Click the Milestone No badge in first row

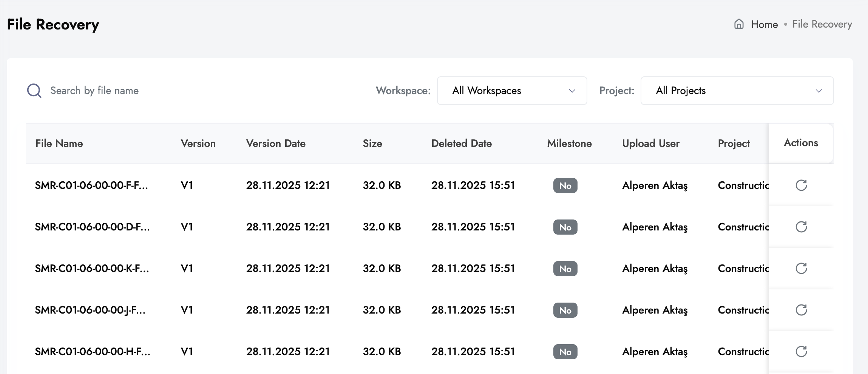point(565,185)
